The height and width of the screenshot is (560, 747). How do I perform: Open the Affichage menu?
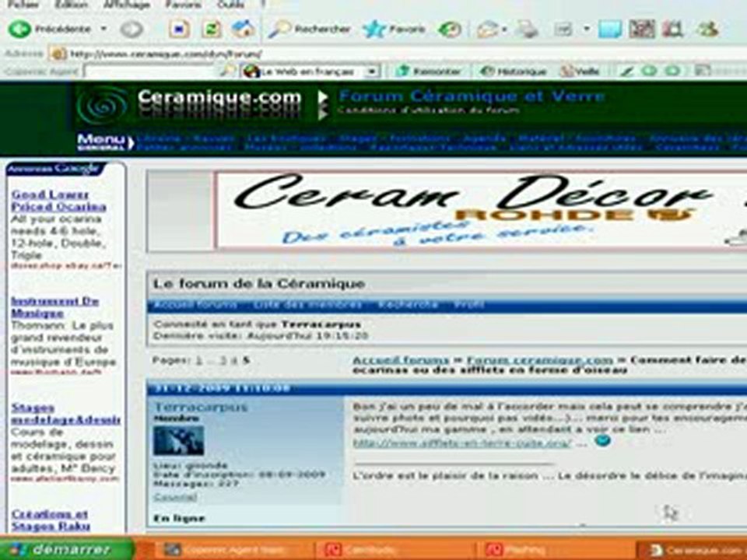tap(127, 5)
